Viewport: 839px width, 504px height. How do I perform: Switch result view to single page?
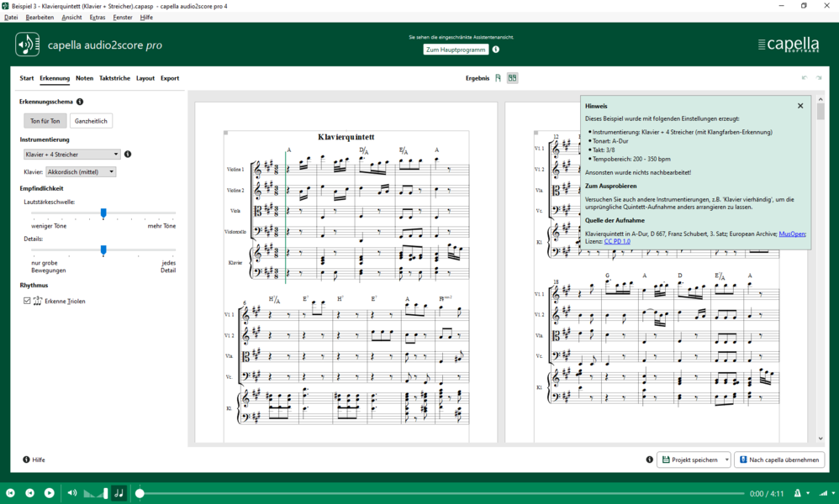[499, 78]
